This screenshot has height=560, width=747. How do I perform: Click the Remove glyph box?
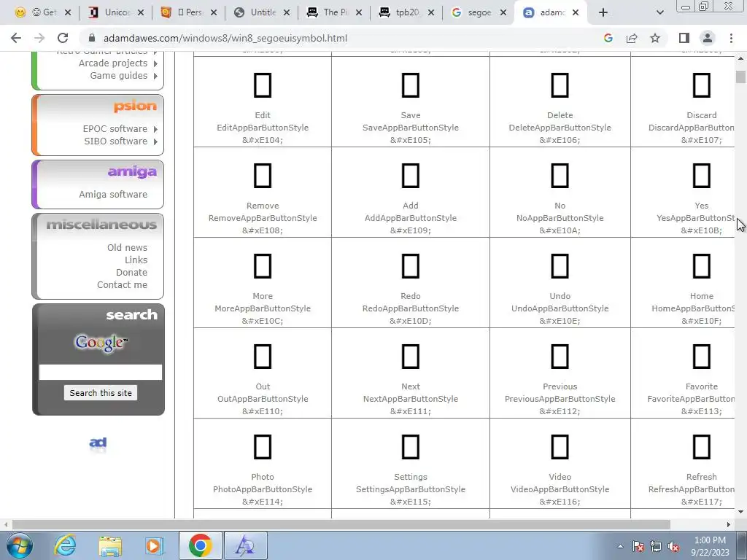coord(263,176)
